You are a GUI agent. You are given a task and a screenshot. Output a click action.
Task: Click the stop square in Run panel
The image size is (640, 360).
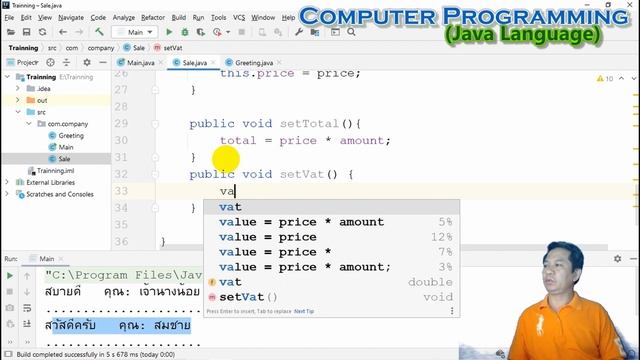[x=10, y=292]
